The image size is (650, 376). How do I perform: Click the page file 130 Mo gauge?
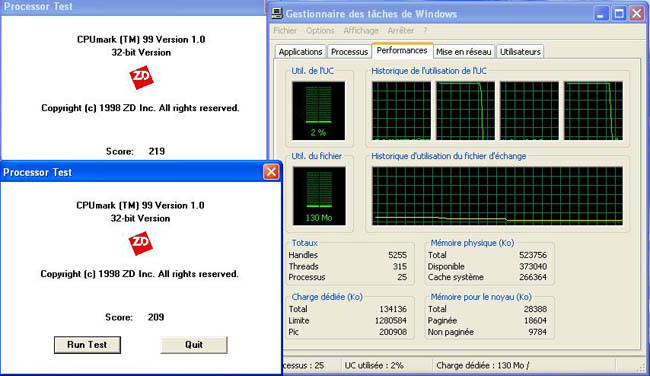point(319,196)
